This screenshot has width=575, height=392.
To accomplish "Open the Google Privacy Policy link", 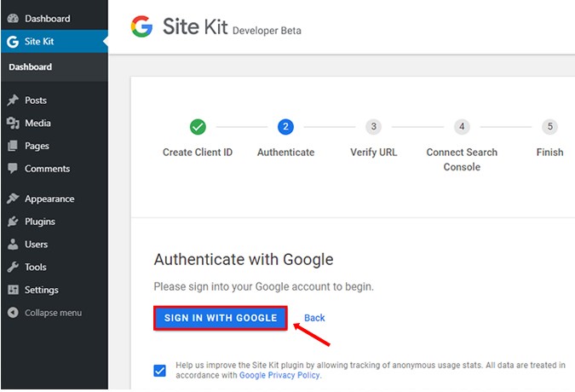I will (280, 375).
